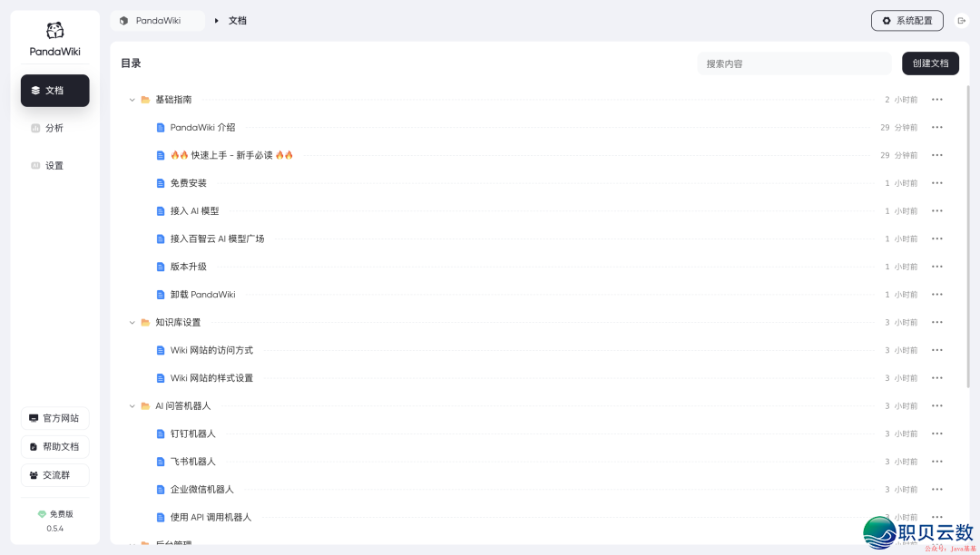Open 接入百智云 AI 模型广场 document
Image resolution: width=980 pixels, height=555 pixels.
[217, 239]
